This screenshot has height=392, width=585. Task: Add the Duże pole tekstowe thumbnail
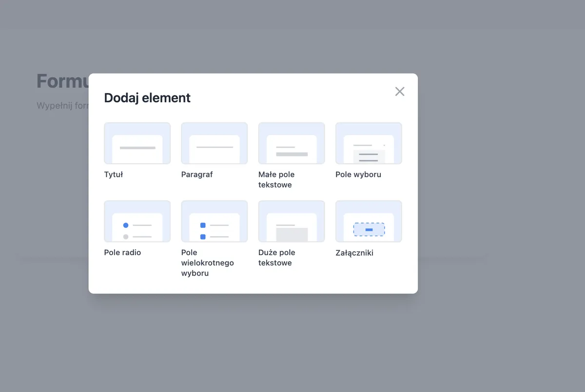click(292, 221)
